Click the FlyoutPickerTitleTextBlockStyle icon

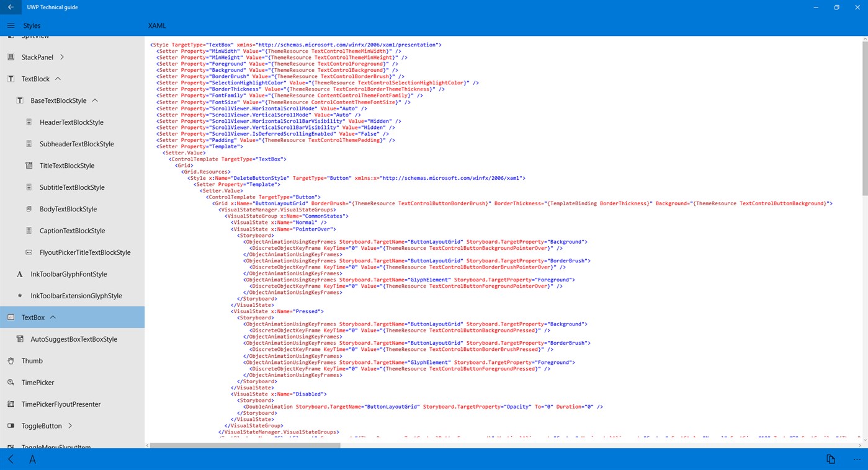point(29,252)
